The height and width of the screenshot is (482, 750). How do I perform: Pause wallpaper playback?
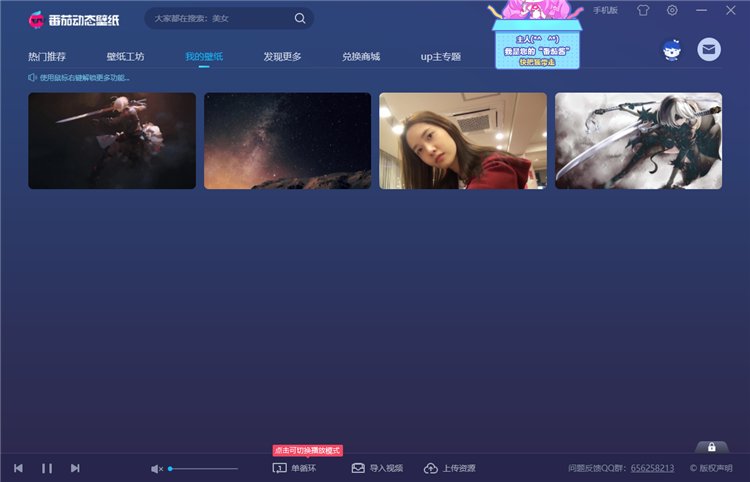coord(47,468)
